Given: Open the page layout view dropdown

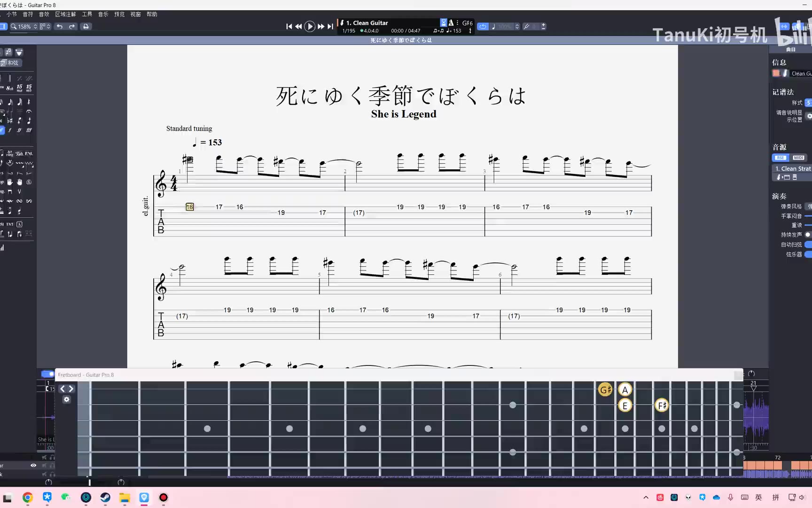Looking at the screenshot, I should pos(45,26).
